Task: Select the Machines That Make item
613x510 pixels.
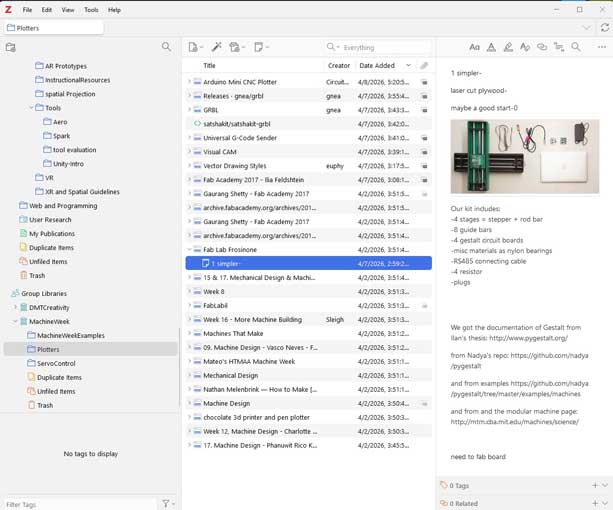Action: click(308, 333)
